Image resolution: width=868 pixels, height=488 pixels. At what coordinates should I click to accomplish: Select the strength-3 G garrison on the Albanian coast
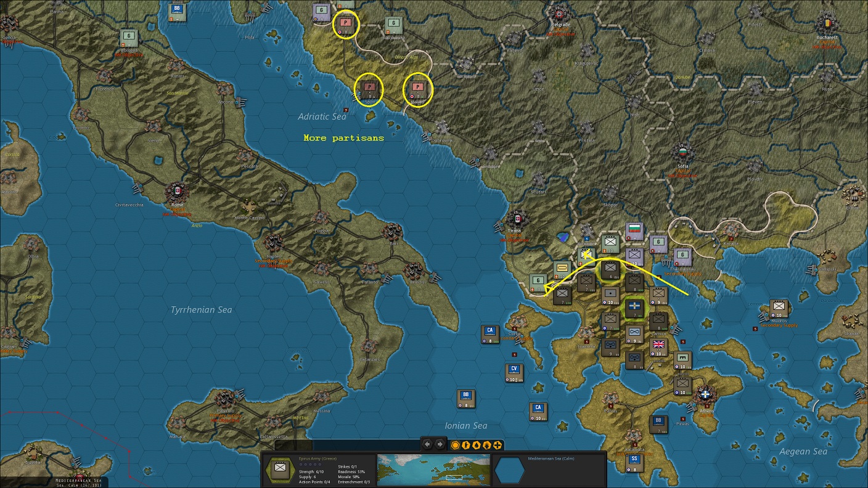(538, 283)
